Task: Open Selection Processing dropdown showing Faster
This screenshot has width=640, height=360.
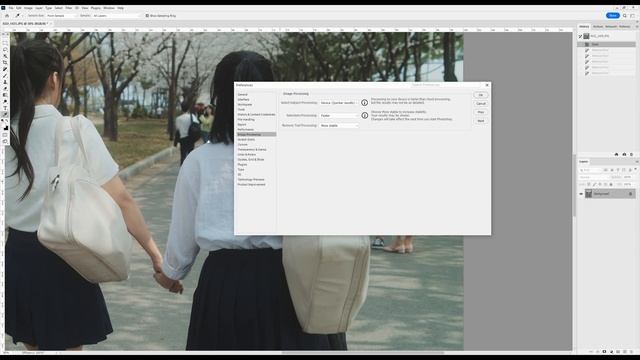Action: [x=339, y=116]
